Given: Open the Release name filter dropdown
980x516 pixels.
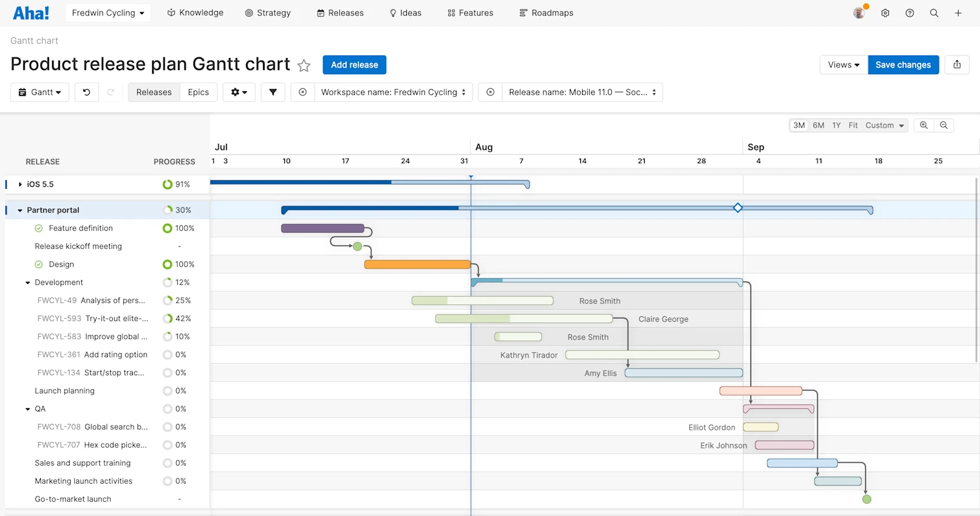Looking at the screenshot, I should (581, 92).
